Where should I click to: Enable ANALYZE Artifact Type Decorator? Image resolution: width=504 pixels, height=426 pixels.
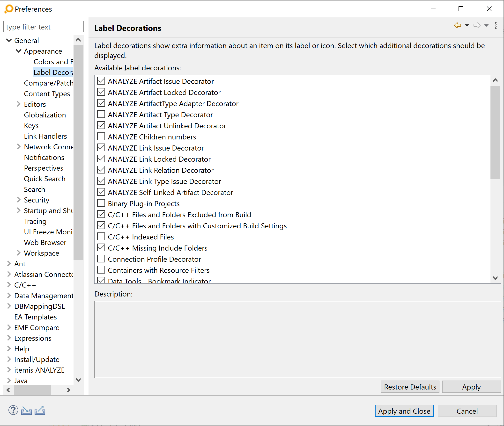pos(101,114)
